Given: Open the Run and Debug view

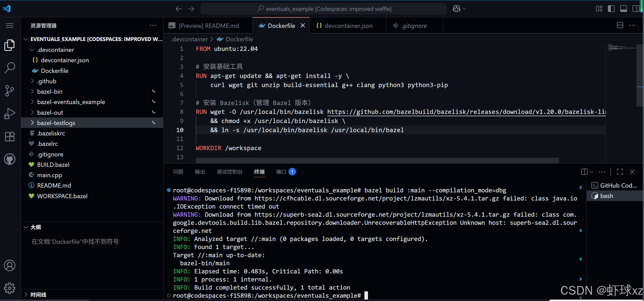Looking at the screenshot, I should coord(10,113).
